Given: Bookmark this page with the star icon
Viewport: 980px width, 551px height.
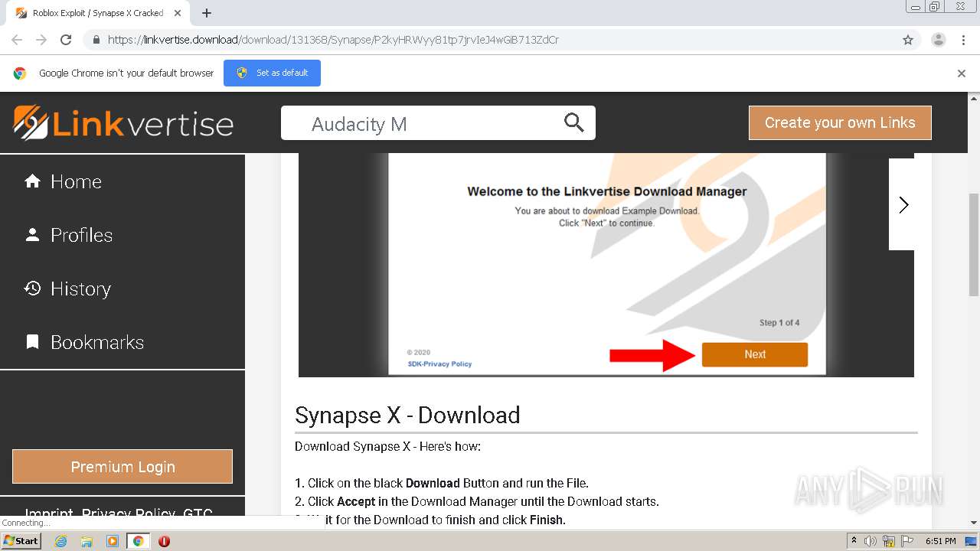Looking at the screenshot, I should 908,40.
